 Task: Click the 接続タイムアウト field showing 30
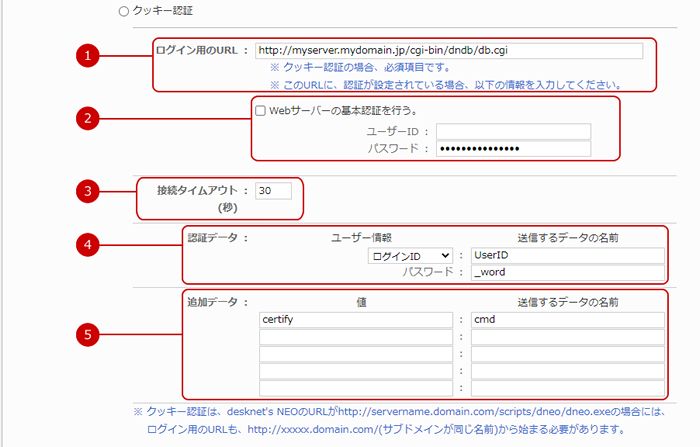273,190
